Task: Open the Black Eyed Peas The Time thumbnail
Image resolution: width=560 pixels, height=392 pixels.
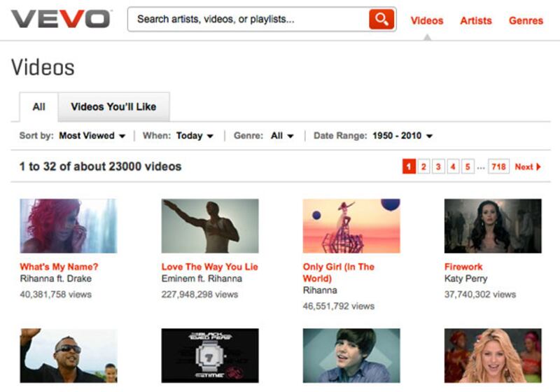Action: (x=210, y=356)
